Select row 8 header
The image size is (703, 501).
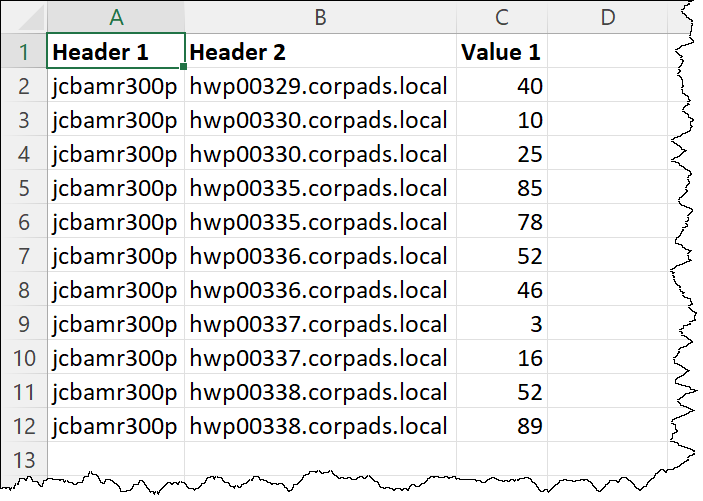[x=24, y=290]
